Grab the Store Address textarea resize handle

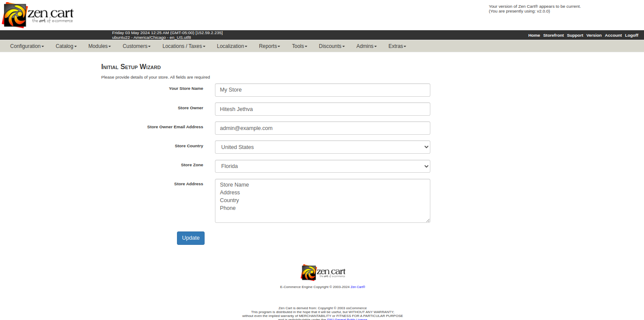click(428, 220)
